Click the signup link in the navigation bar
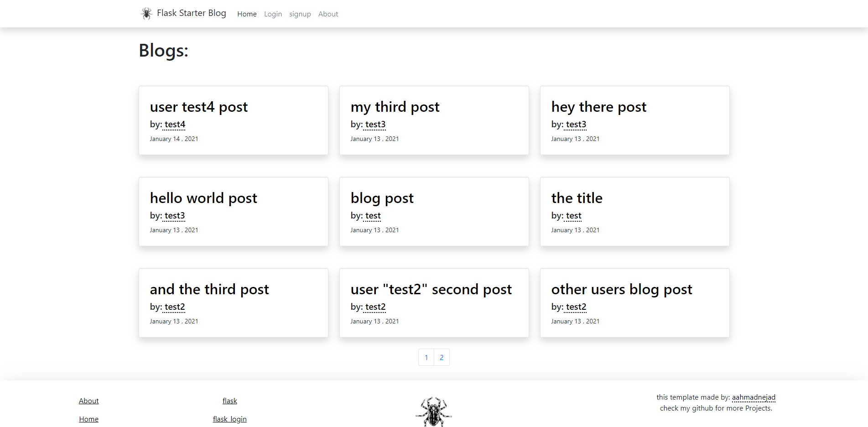This screenshot has width=868, height=427. pos(300,14)
